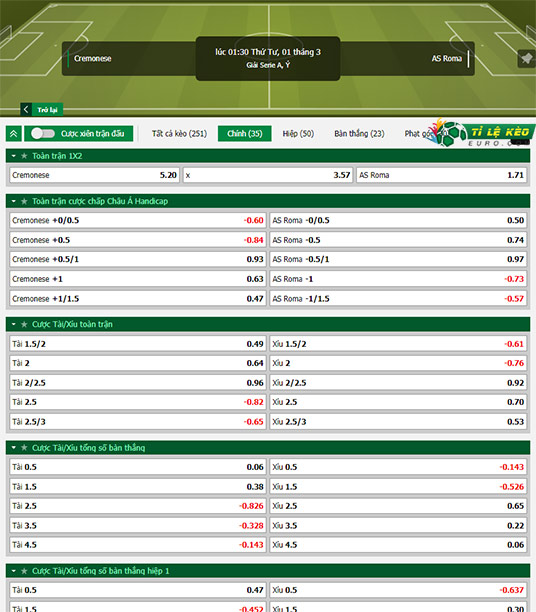536x612 pixels.
Task: Pick Cremonese +0.5/1 at 0.93
Action: click(x=138, y=260)
